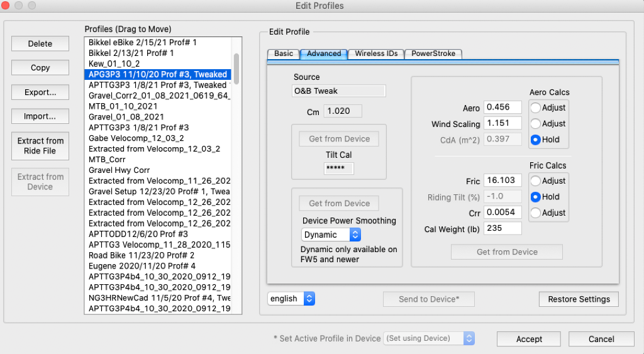Image resolution: width=644 pixels, height=354 pixels.
Task: Click the Delete button
Action: (40, 44)
